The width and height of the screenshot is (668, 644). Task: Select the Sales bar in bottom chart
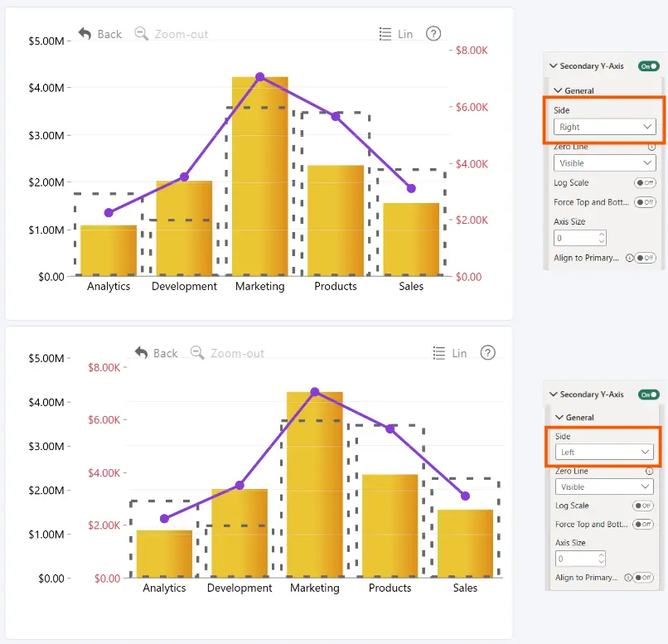pos(465,544)
